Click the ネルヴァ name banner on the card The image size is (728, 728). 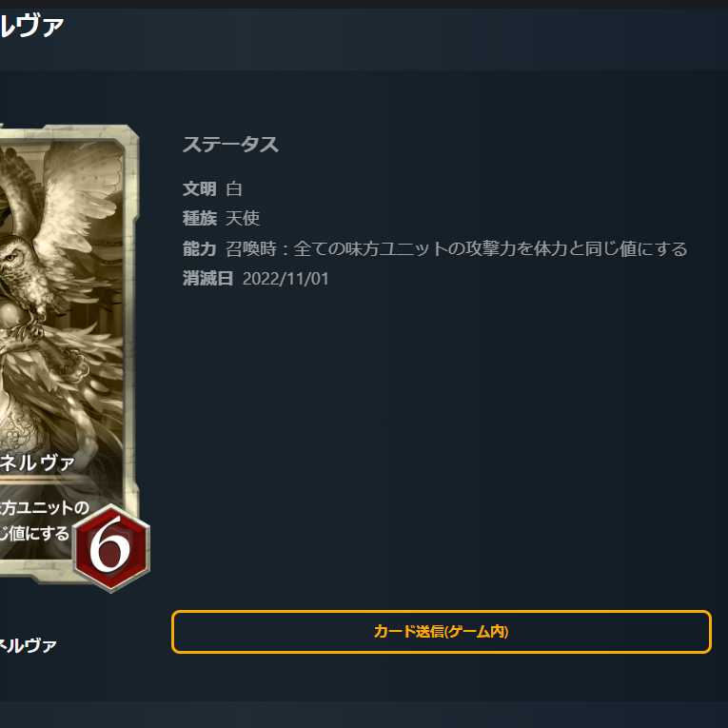click(37, 462)
